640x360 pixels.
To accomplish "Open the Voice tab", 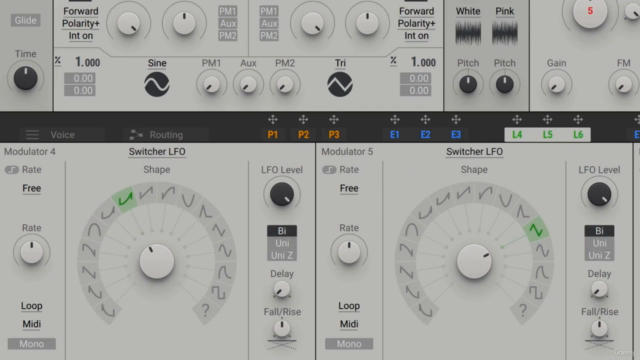I will point(62,135).
